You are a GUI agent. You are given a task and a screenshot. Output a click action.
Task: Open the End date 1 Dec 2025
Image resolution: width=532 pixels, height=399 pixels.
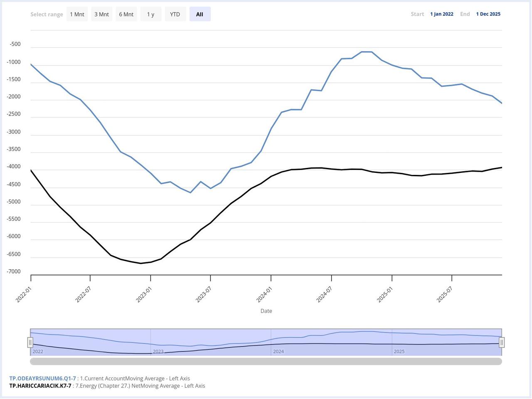(488, 14)
